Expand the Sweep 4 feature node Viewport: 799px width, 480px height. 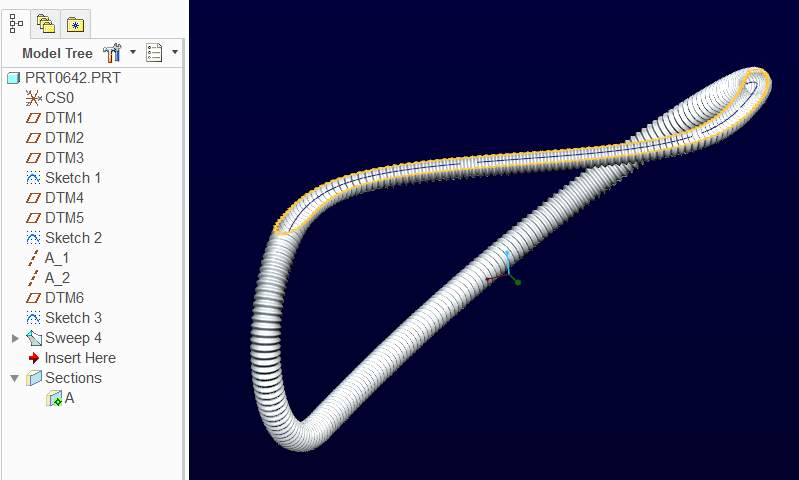15,338
